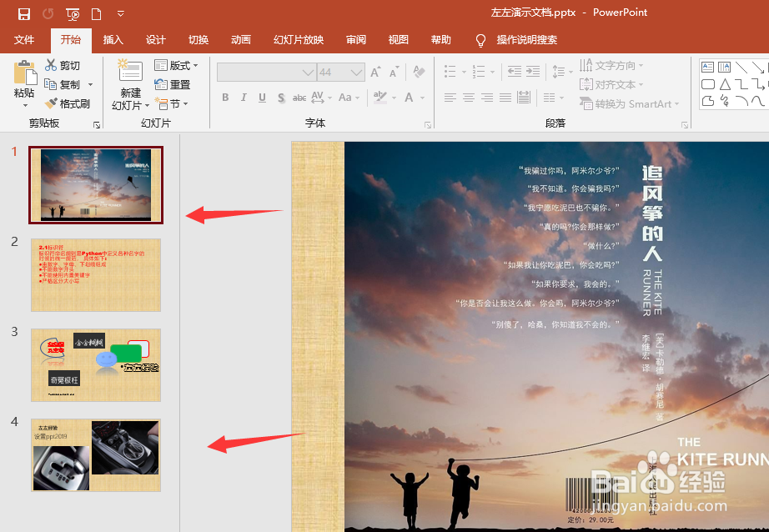Viewport: 769px width, 532px height.
Task: Click the 操作说明搜索 search field
Action: (x=525, y=39)
